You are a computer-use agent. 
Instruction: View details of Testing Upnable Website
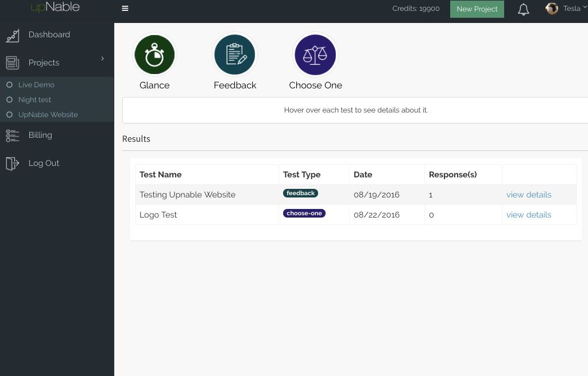tap(528, 195)
